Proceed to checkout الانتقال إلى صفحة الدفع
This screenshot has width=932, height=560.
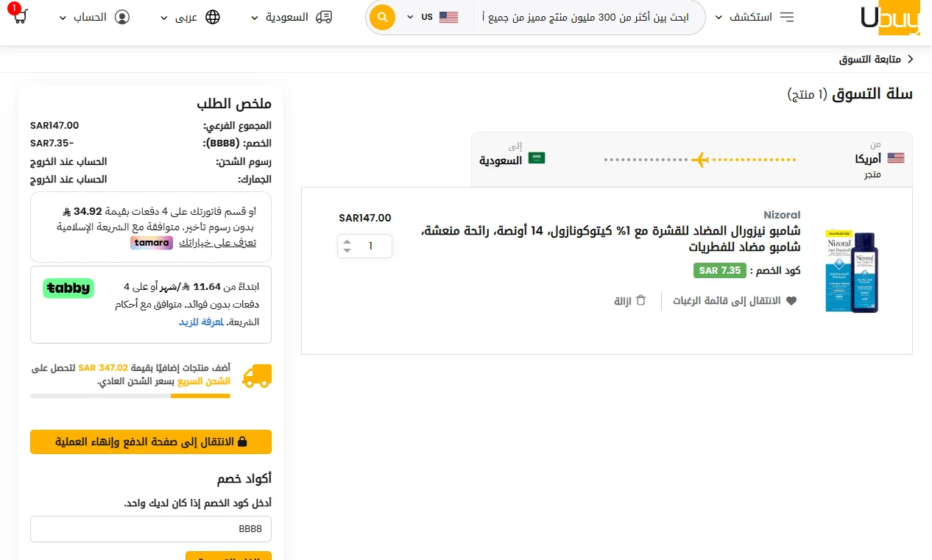[151, 442]
